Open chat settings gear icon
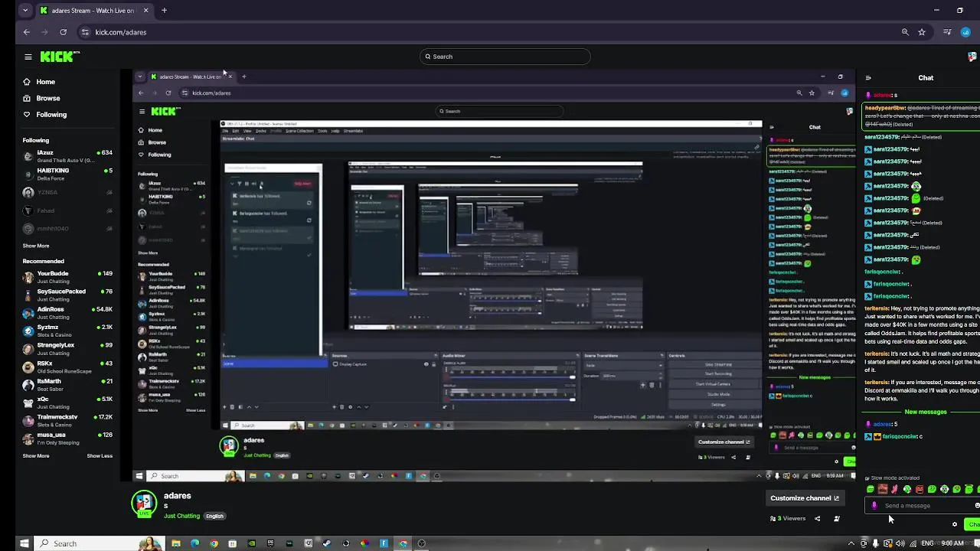The height and width of the screenshot is (551, 980). coord(955,524)
